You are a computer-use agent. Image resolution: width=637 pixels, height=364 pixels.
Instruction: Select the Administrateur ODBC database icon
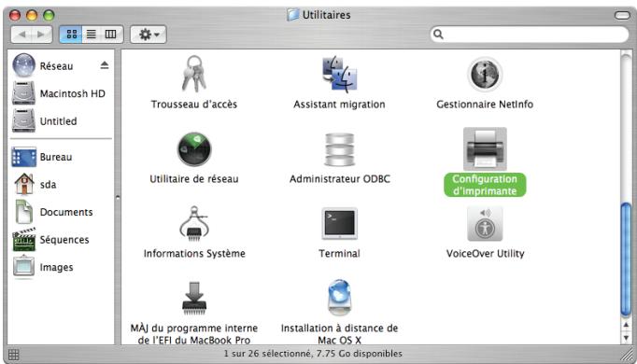pyautogui.click(x=340, y=149)
